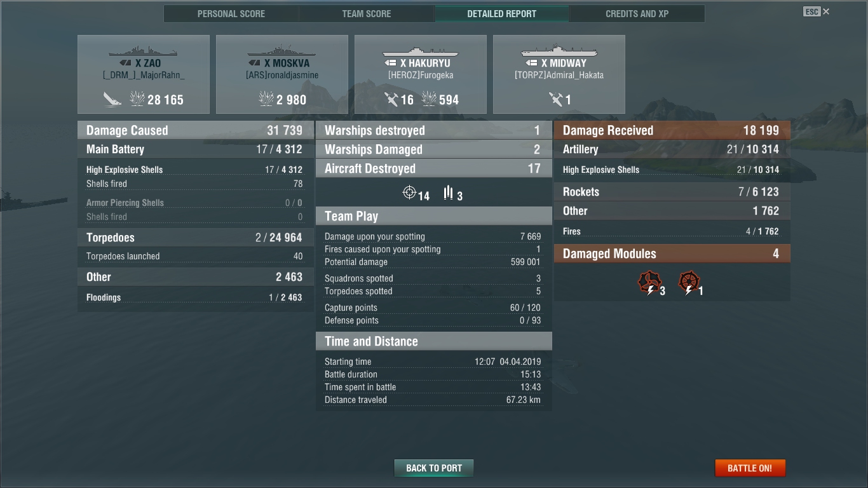Click the AA guns icon showing 3
Screen dimensions: 868x488
448,192
